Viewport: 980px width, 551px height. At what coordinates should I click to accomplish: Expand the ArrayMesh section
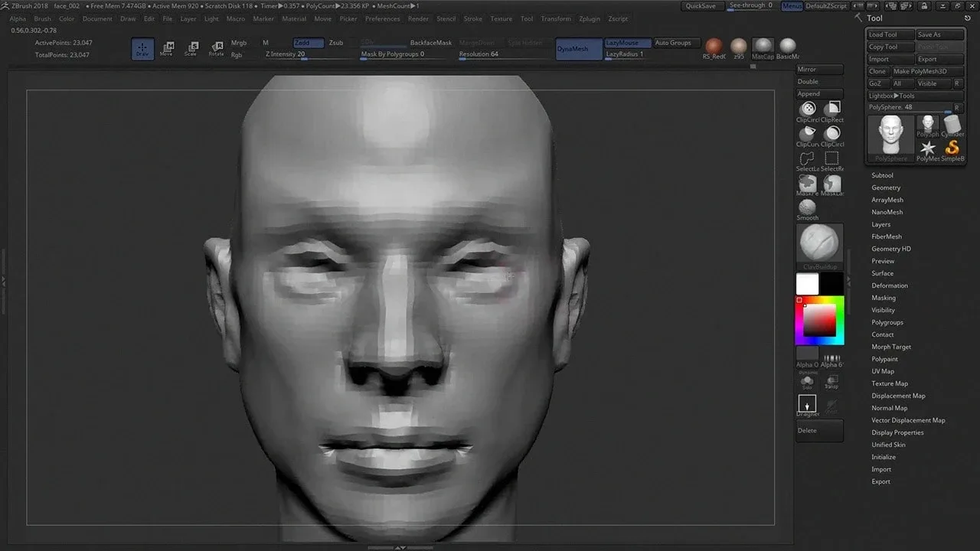pyautogui.click(x=887, y=200)
